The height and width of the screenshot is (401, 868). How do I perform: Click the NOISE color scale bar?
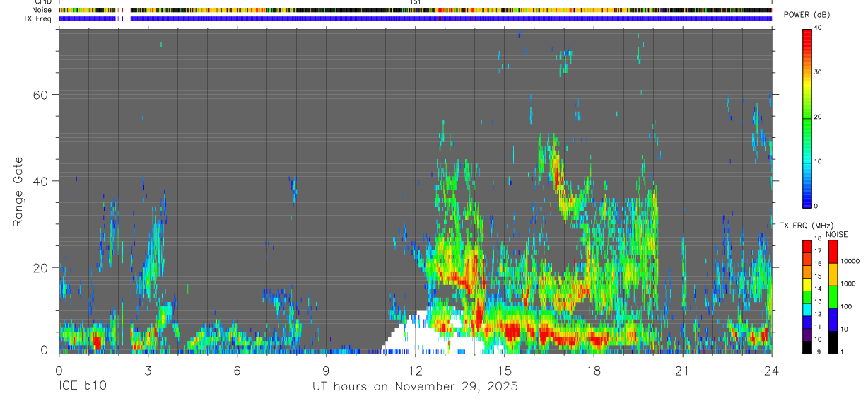833,296
